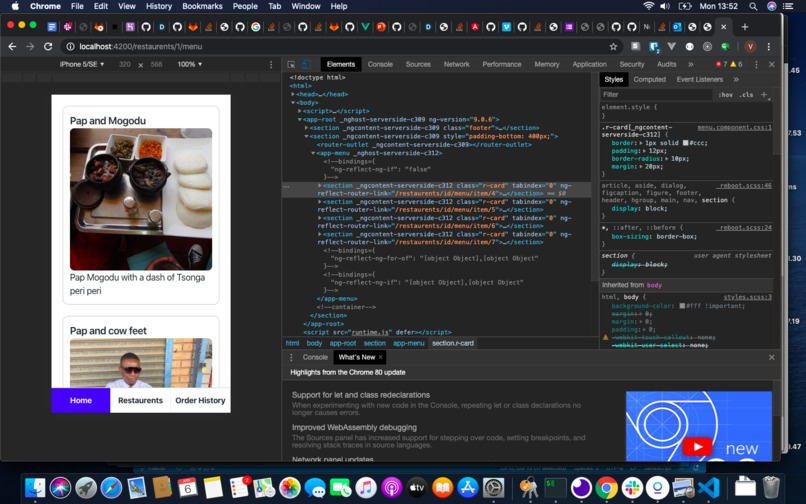Open a new browser tab
806x504 pixels.
tap(745, 27)
